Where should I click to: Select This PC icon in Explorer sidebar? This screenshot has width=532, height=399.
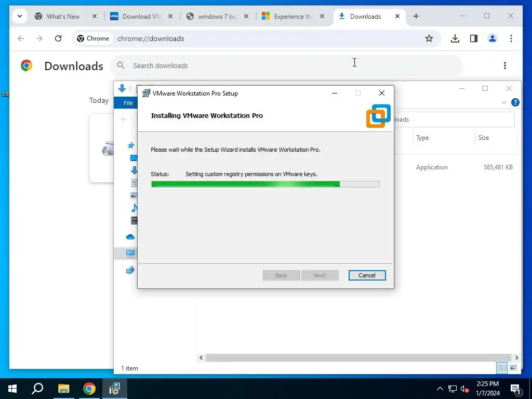[130, 253]
